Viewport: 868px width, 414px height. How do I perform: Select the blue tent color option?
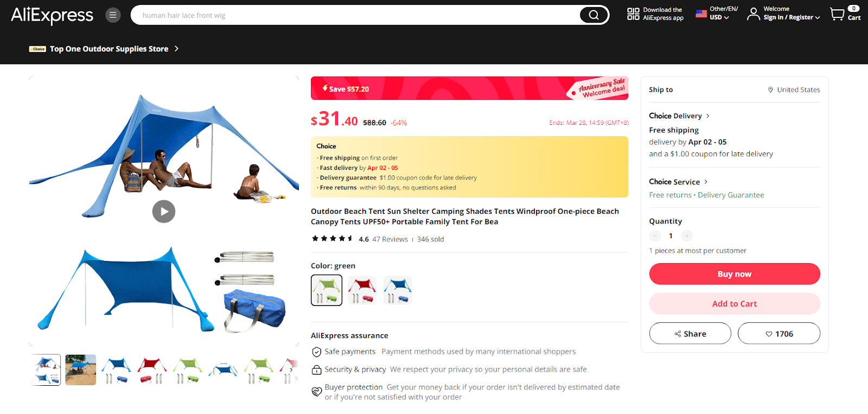click(x=398, y=290)
